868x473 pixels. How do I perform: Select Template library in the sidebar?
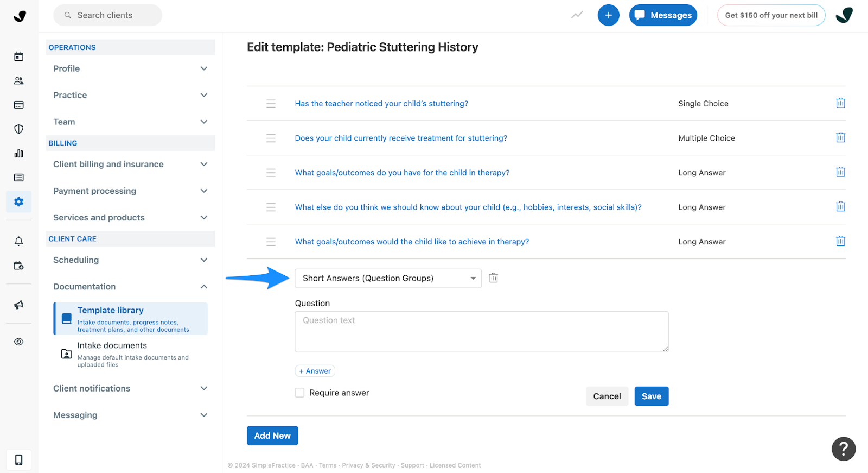pos(111,310)
